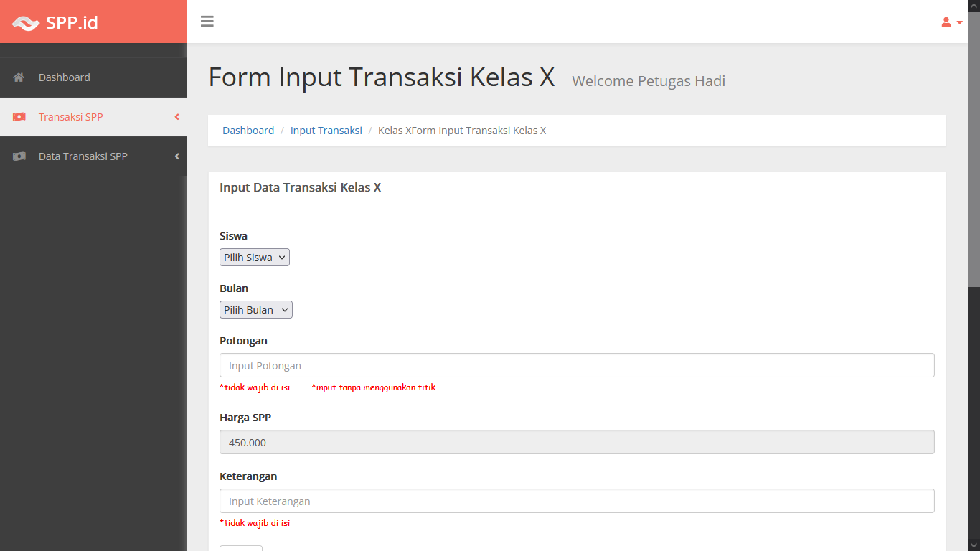Open the Input Transaksi breadcrumb link
Screen dimensions: 980x551
326,131
